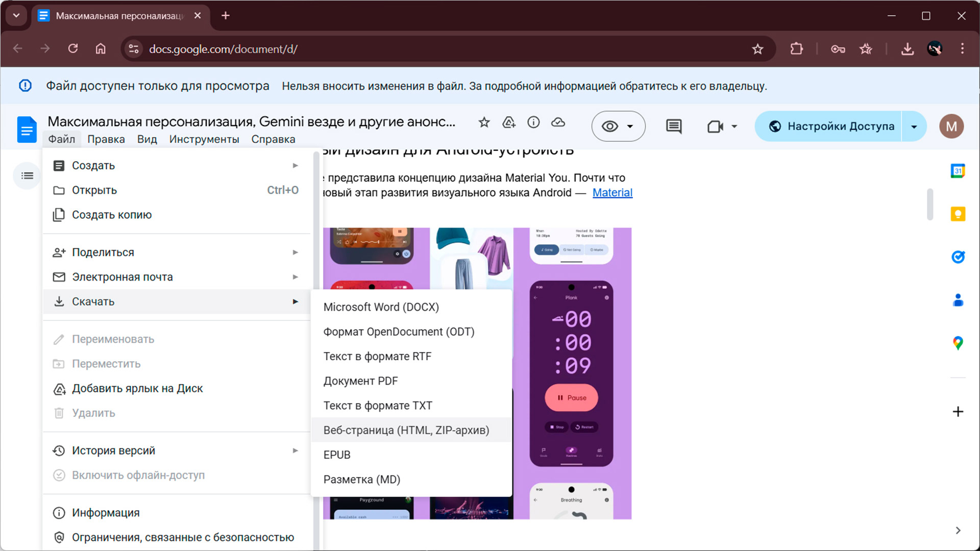The width and height of the screenshot is (980, 551).
Task: Close the Максимальная персонализация tab
Action: click(x=198, y=15)
